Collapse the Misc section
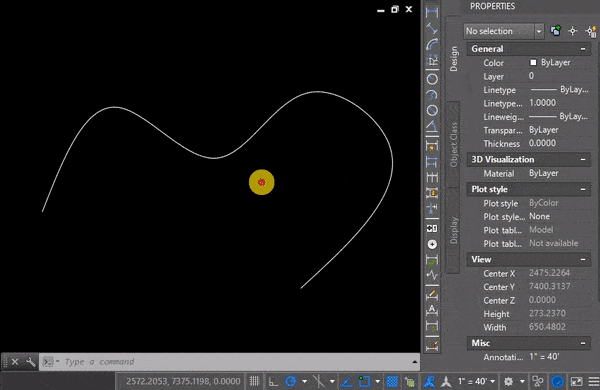The width and height of the screenshot is (600, 390). [583, 343]
